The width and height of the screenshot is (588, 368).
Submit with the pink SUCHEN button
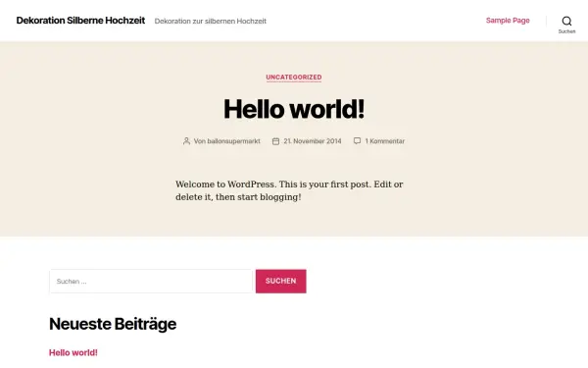[281, 282]
